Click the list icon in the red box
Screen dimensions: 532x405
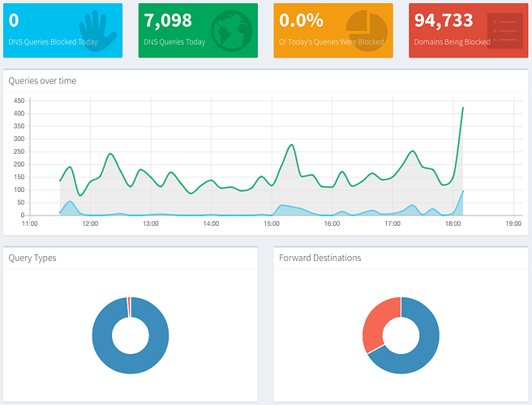point(504,31)
